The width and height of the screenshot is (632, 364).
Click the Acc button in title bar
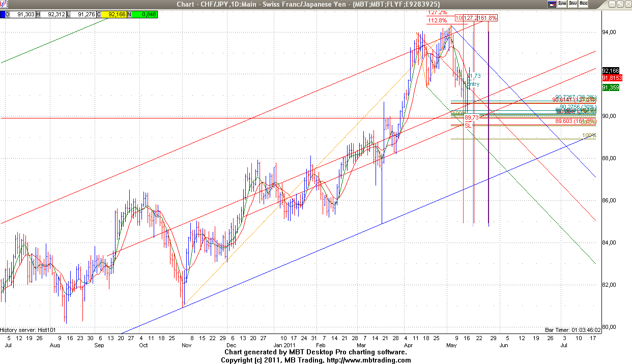click(584, 4)
